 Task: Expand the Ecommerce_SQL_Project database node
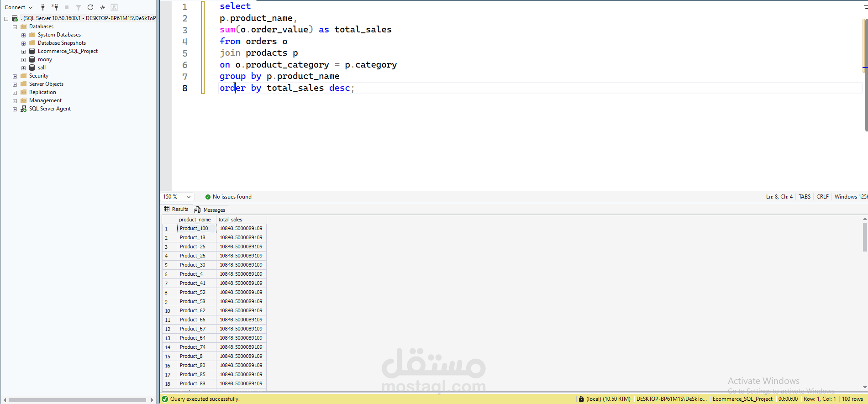23,52
